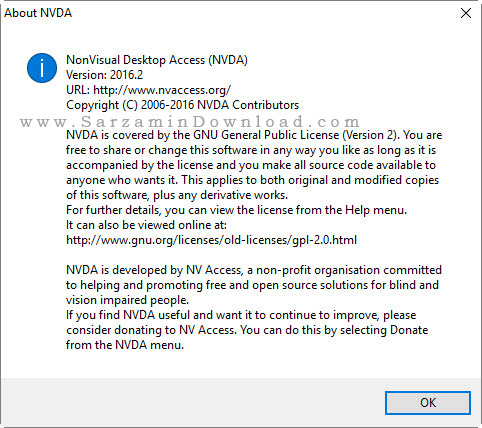Click the 'from the NVDA menu' line
The height and width of the screenshot is (428, 482).
pyautogui.click(x=125, y=345)
